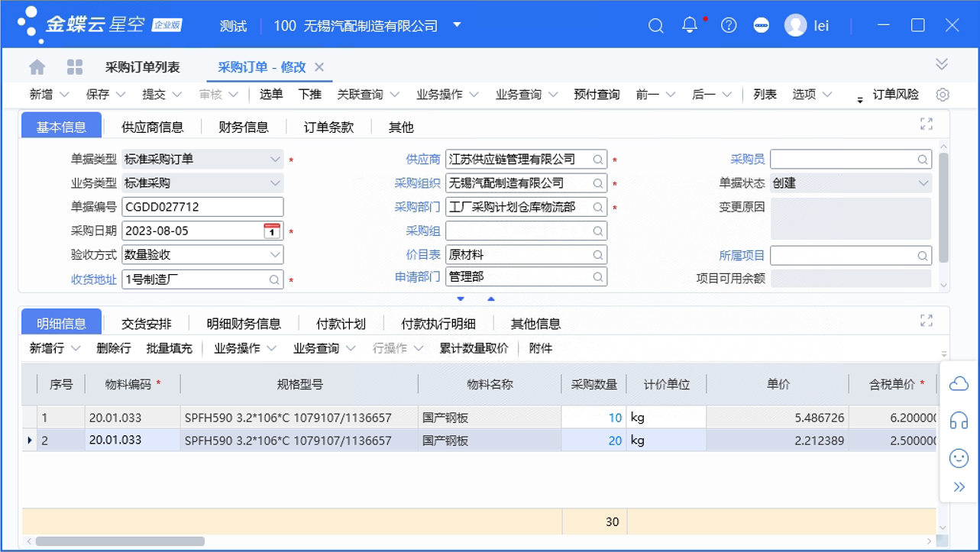Image resolution: width=980 pixels, height=552 pixels.
Task: Click the grid horizontal scrollbar
Action: [120, 541]
